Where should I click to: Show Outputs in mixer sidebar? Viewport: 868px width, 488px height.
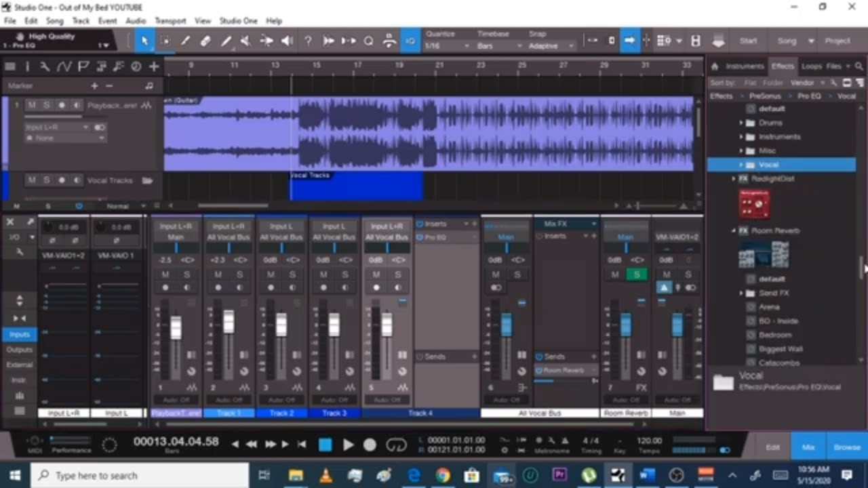tap(19, 350)
